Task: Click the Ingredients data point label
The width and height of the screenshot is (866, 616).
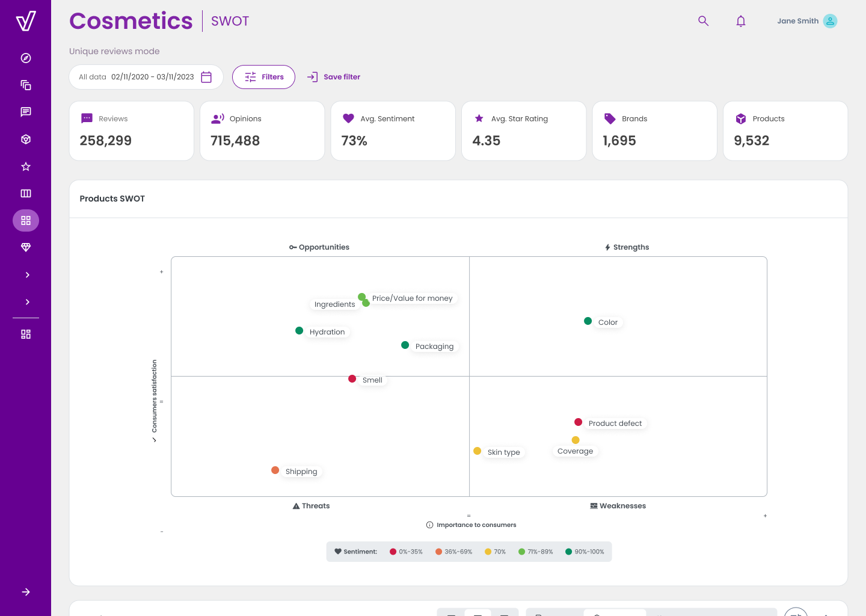Action: (x=334, y=304)
